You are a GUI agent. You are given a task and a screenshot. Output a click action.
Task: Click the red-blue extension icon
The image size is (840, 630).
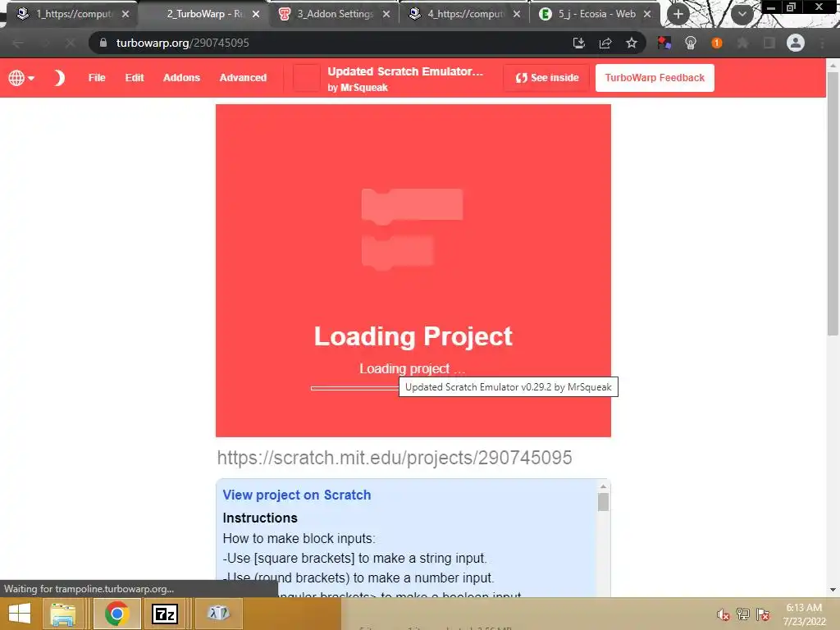(664, 43)
